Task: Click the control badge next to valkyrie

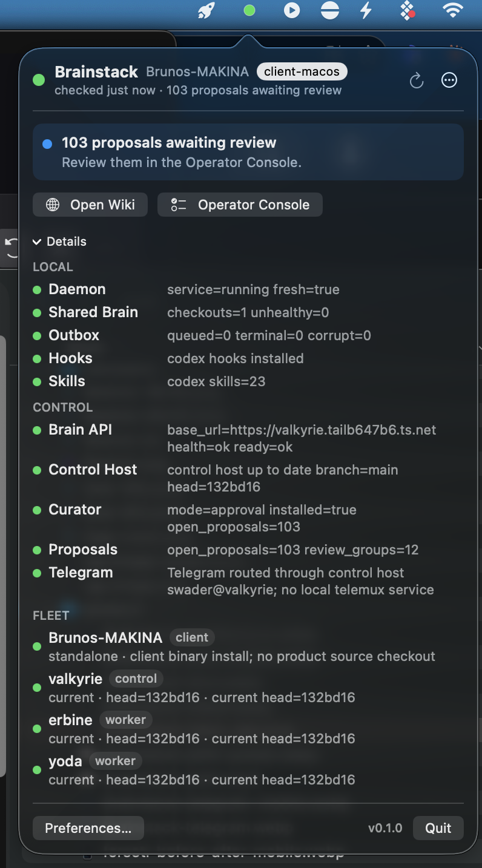Action: point(136,679)
